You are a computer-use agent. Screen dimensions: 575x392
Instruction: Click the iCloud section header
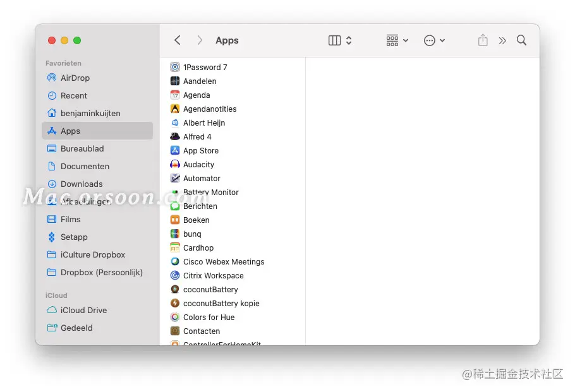(56, 295)
